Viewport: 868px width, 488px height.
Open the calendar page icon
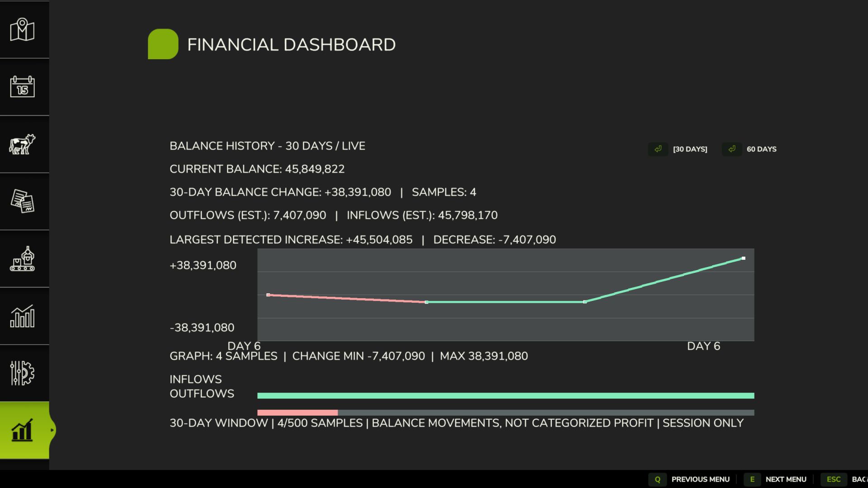coord(22,87)
